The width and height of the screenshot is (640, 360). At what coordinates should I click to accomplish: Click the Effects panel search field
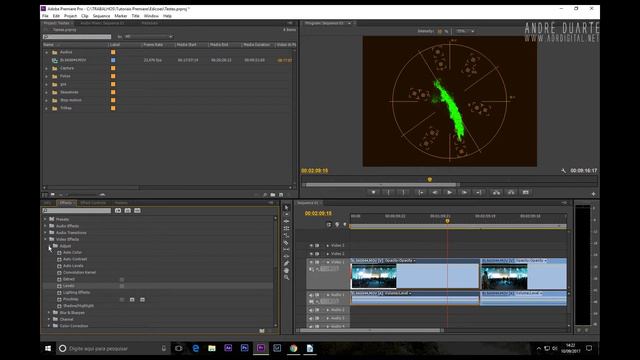pos(77,211)
